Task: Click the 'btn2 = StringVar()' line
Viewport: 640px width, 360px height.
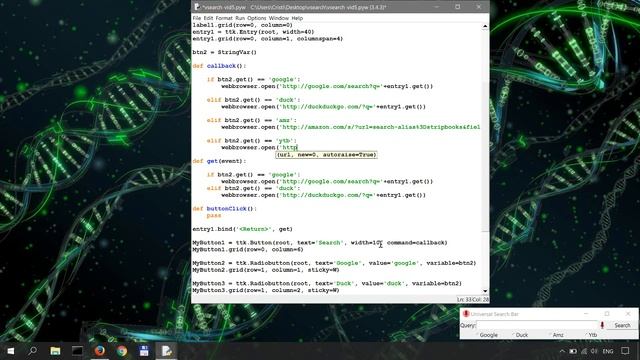Action: point(224,52)
